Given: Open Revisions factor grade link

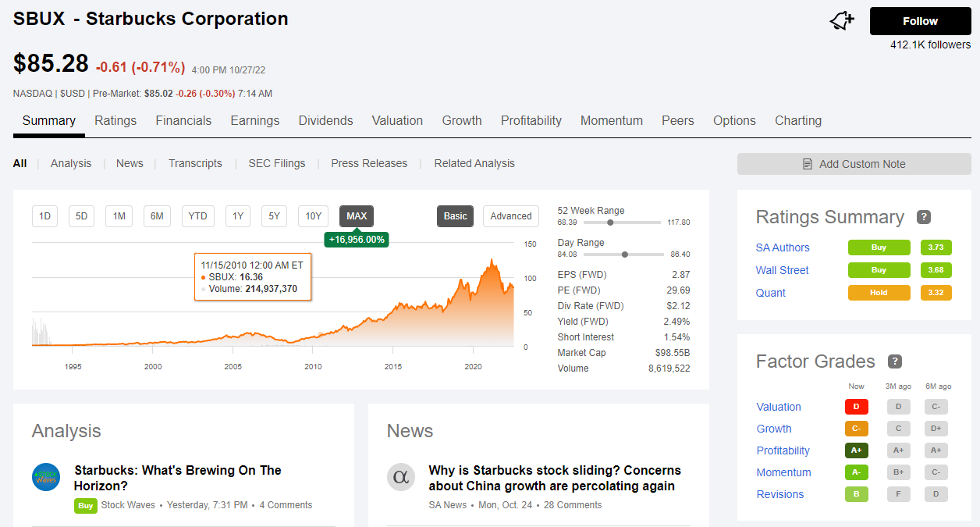Looking at the screenshot, I should (780, 494).
